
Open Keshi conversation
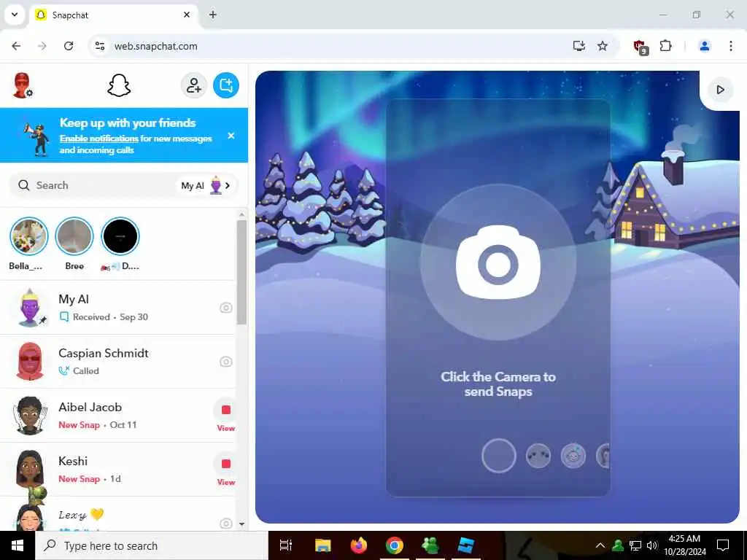pos(117,469)
